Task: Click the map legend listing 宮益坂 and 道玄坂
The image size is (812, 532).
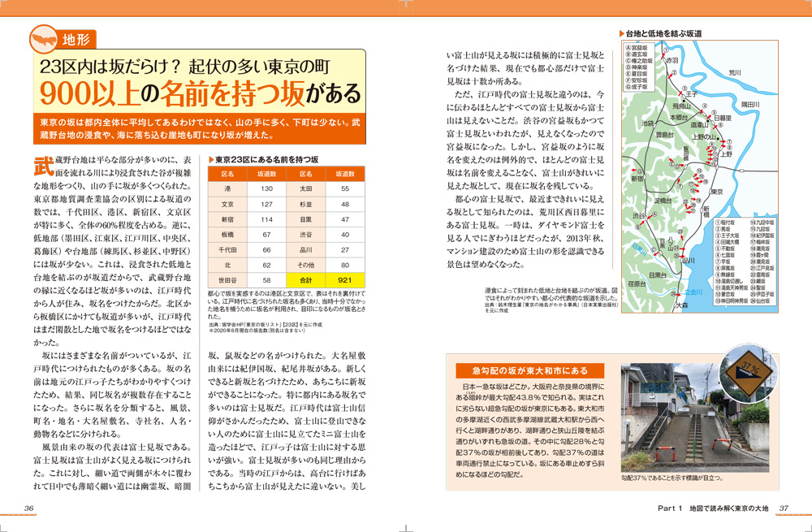Action: [639, 67]
